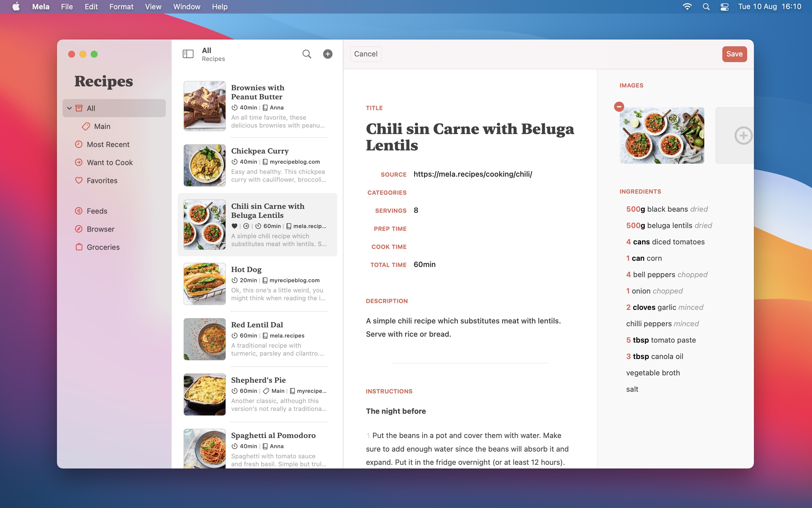
Task: Open the Format menu
Action: [121, 7]
